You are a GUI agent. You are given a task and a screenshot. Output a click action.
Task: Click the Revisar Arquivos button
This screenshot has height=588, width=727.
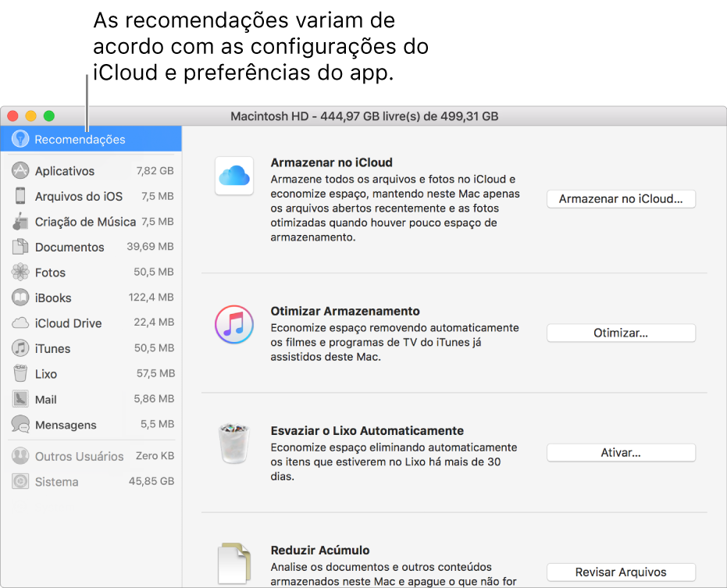tap(621, 572)
